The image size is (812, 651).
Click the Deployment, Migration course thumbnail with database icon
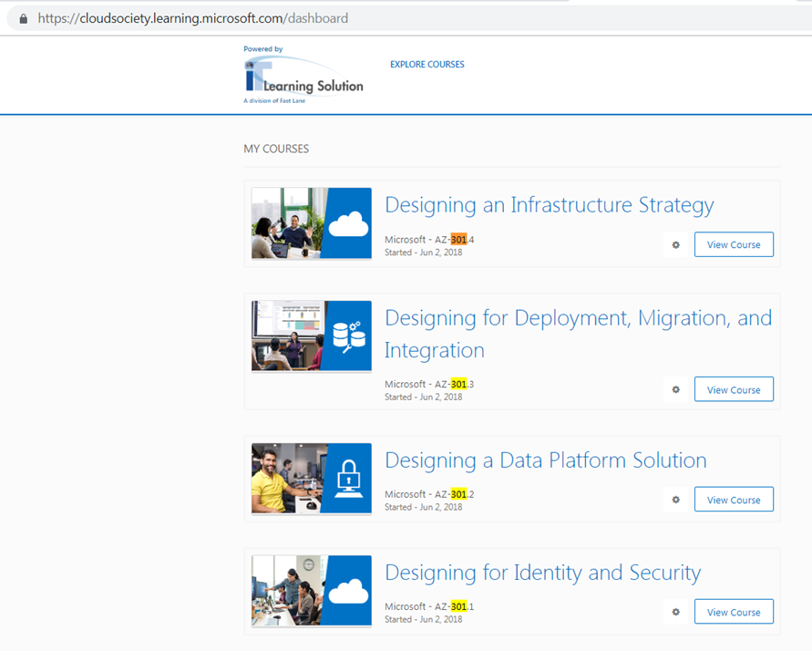pyautogui.click(x=312, y=336)
